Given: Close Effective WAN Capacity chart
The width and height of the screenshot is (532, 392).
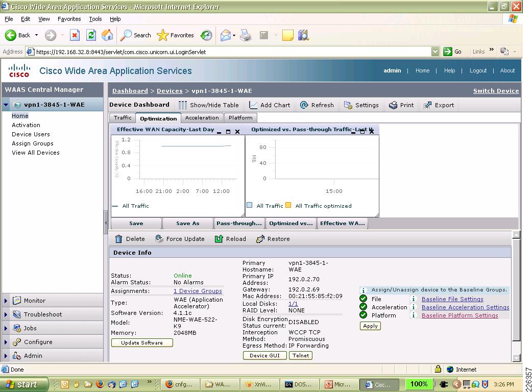Looking at the screenshot, I should pyautogui.click(x=237, y=132).
